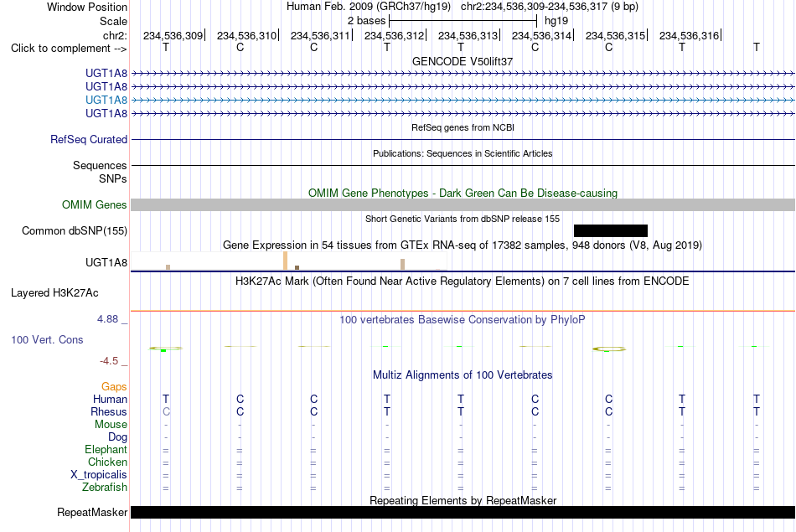The width and height of the screenshot is (796, 532).
Task: Click the RepeatMasker track label
Action: 92,512
